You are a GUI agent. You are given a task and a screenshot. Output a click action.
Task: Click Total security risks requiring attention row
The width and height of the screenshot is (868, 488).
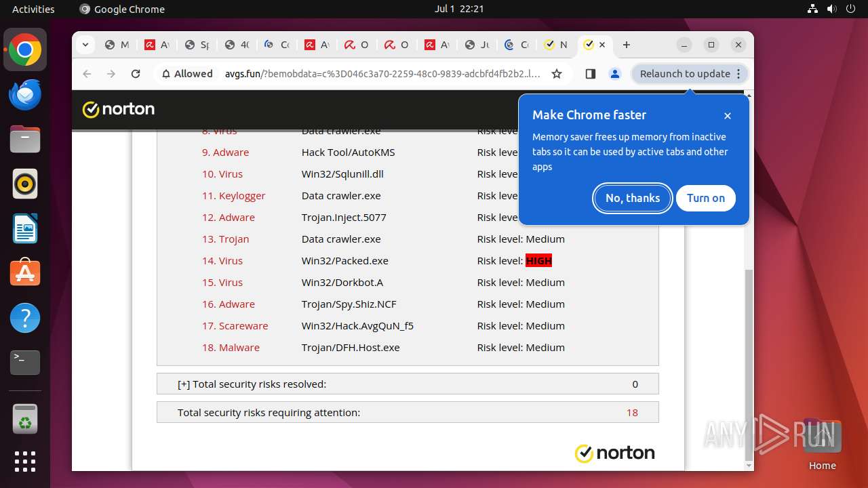(408, 412)
